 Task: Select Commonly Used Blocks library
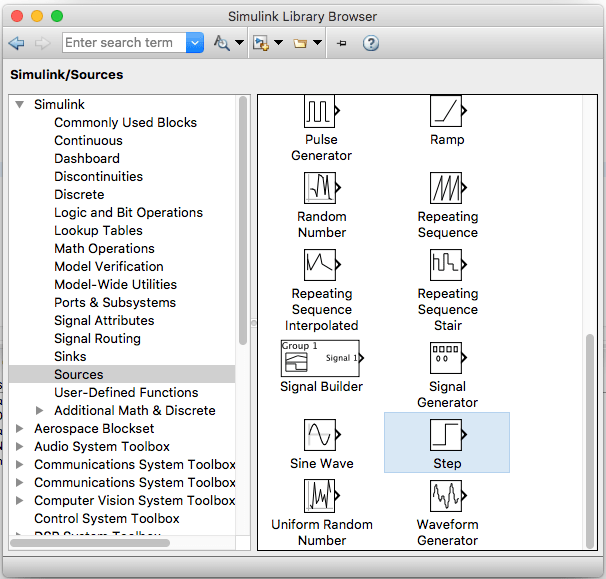click(x=126, y=123)
